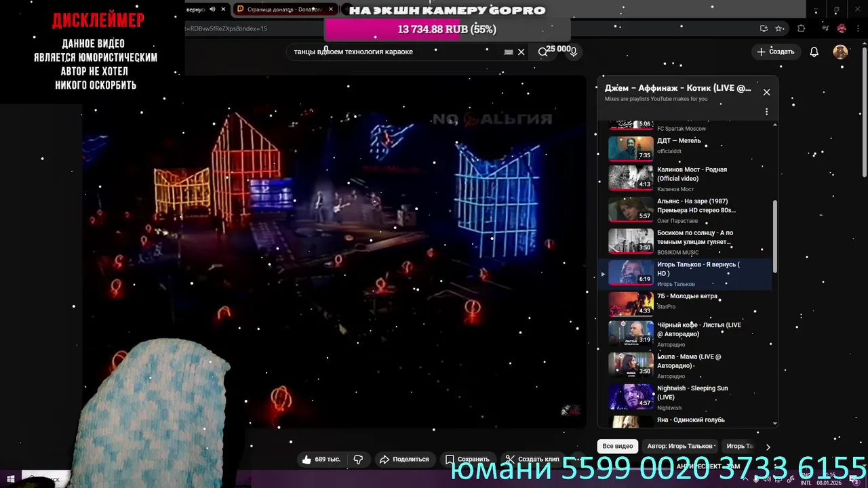Play Босиком по солнцу playlist item
The width and height of the screenshot is (868, 488).
coord(685,242)
